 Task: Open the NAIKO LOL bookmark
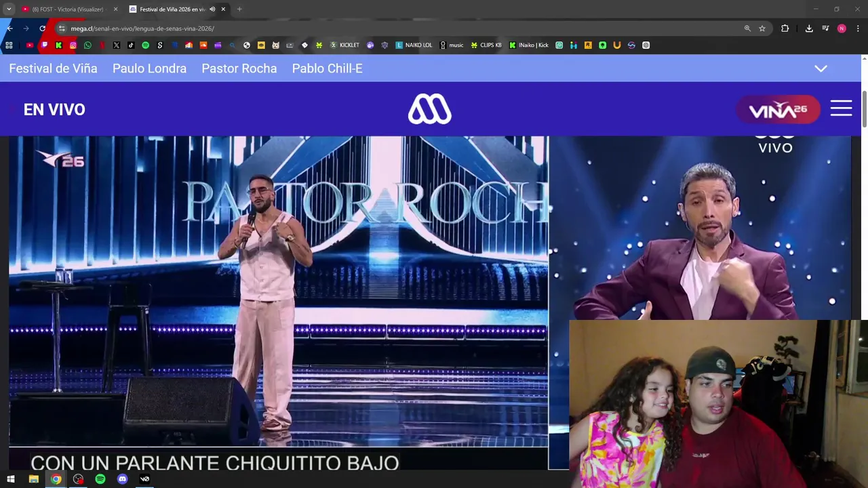pos(414,45)
